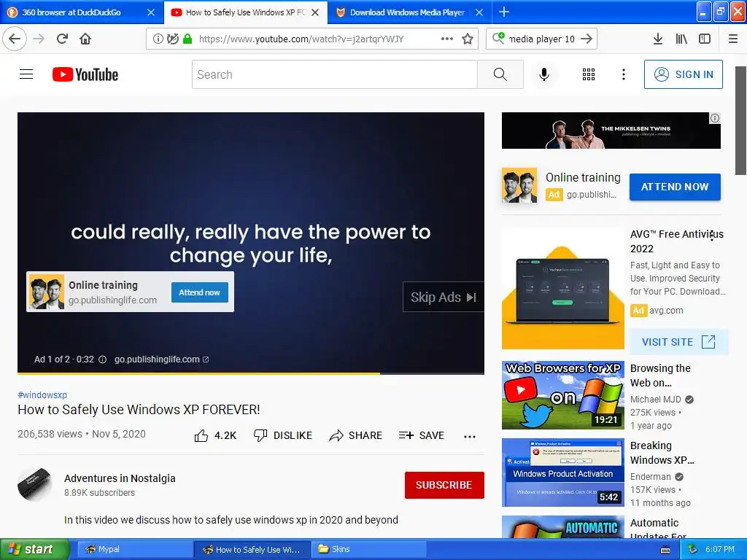
Task: Open more actions ellipsis below video
Action: [x=470, y=436]
